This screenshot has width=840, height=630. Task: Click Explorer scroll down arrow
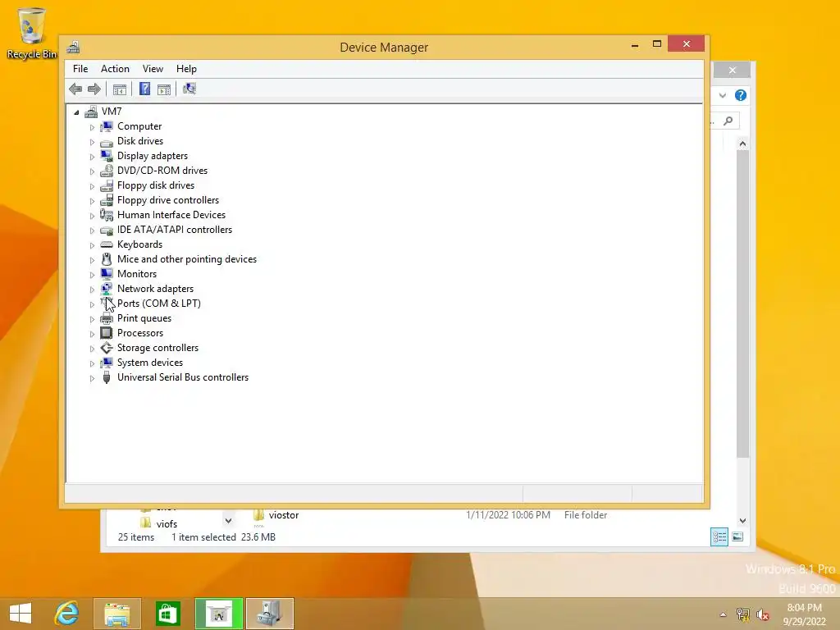742,520
